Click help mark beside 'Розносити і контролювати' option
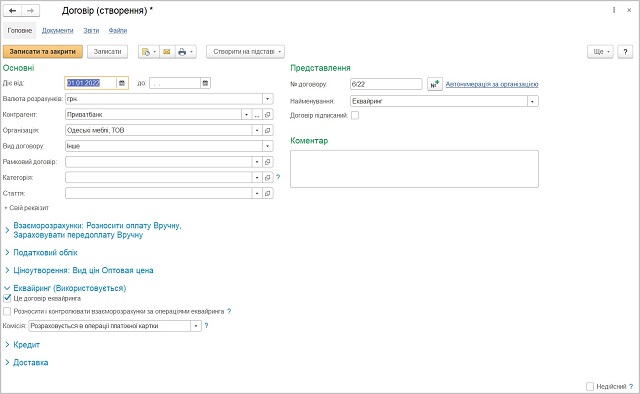This screenshot has width=640, height=394. pos(229,311)
